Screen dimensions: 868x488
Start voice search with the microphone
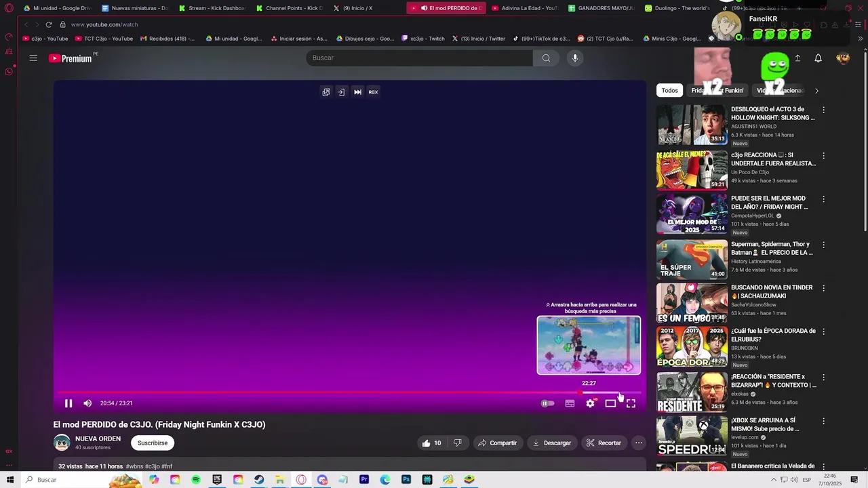[575, 58]
